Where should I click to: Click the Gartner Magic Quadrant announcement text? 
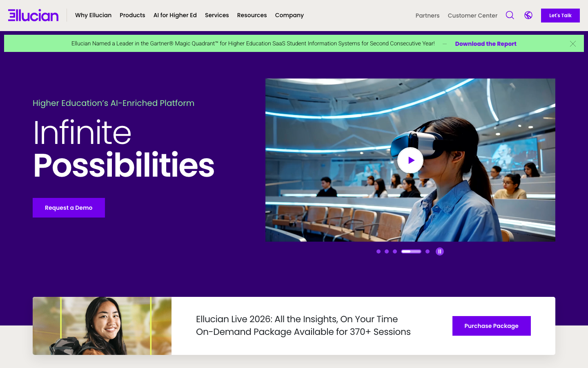253,43
